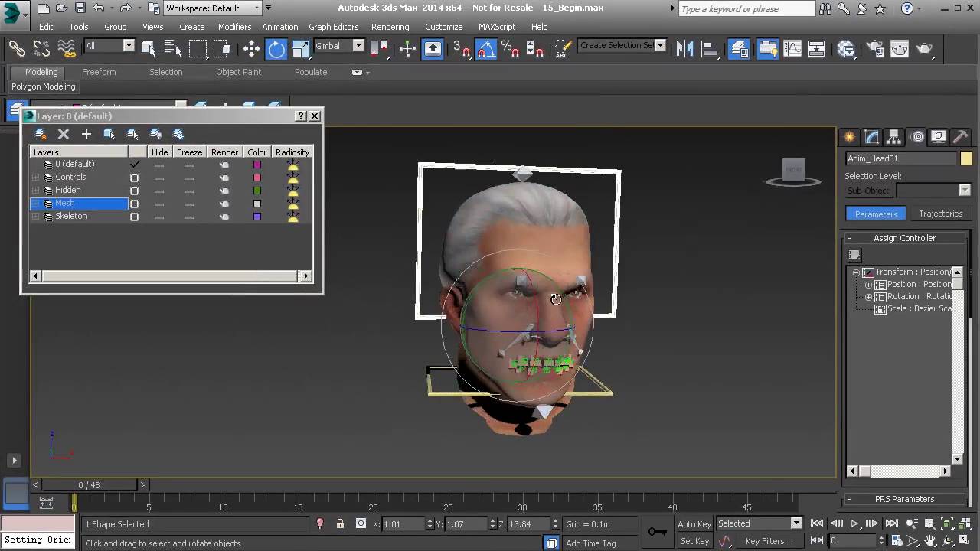
Task: Expand the Controls layer
Action: 35,178
